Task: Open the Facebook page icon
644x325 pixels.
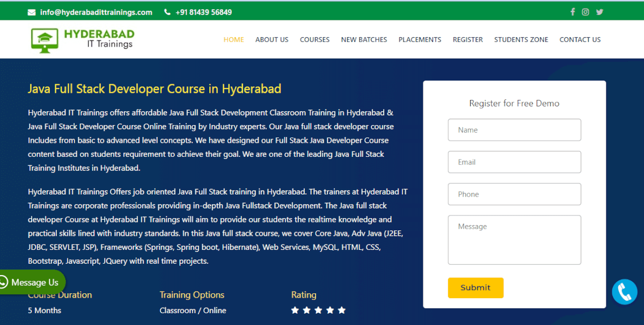Action: [x=573, y=11]
